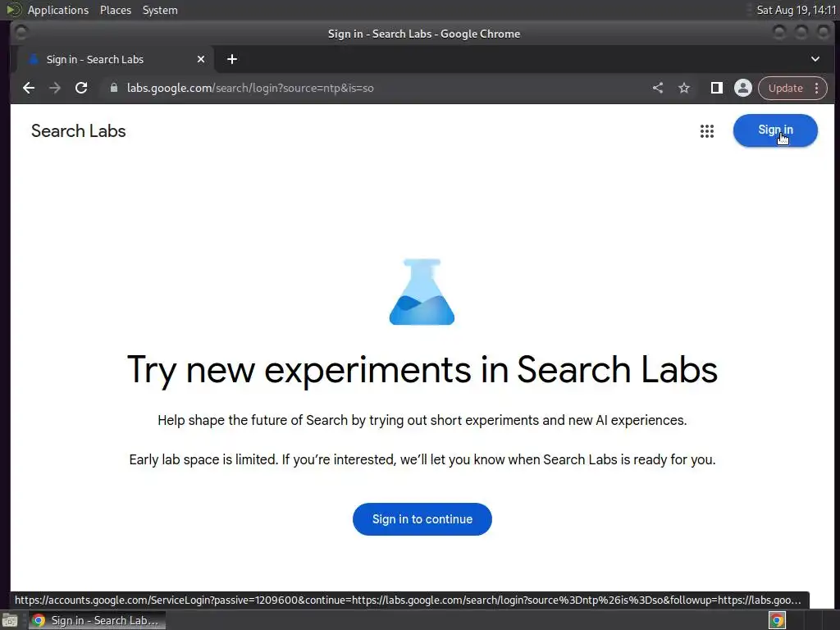Open the side panel icon in toolbar
The image size is (840, 630).
click(716, 88)
